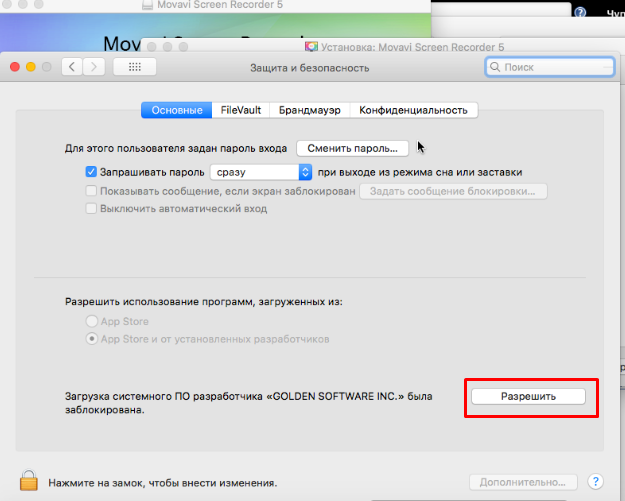Click the Дополнительно... button
Viewport: 625px width, 501px height.
(523, 482)
